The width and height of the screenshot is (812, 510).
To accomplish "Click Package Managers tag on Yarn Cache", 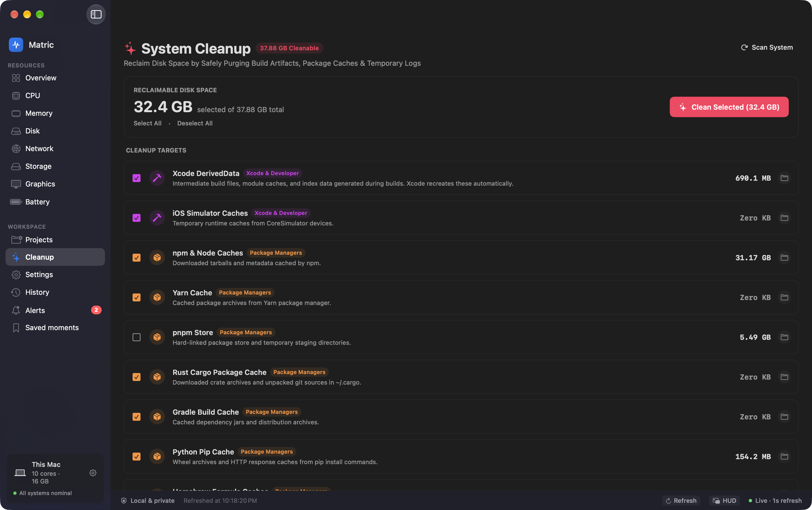I will (245, 293).
